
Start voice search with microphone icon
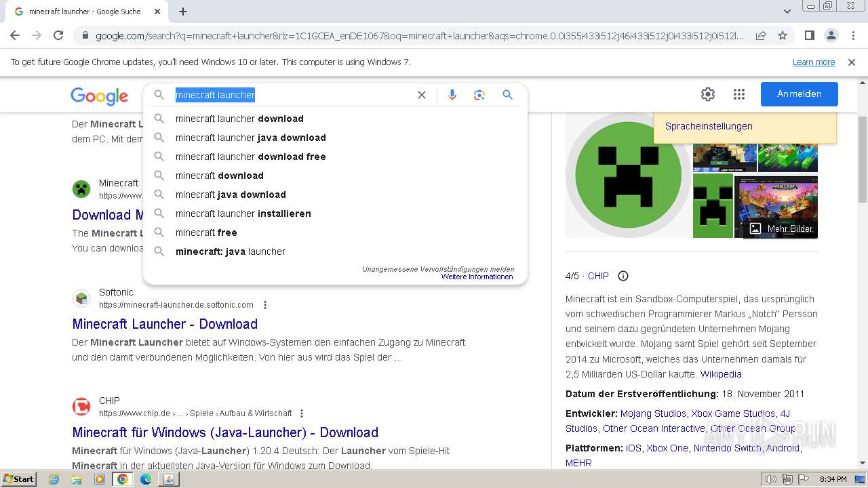[452, 95]
